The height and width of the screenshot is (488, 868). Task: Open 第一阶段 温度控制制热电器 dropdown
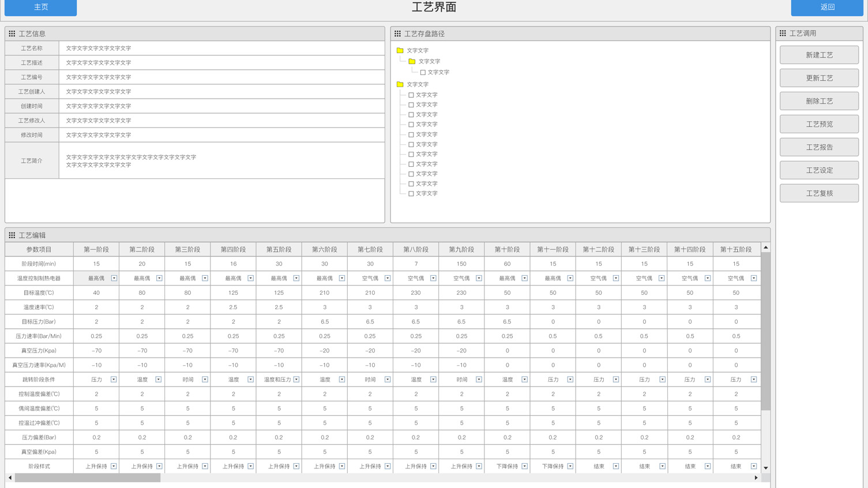click(x=114, y=279)
